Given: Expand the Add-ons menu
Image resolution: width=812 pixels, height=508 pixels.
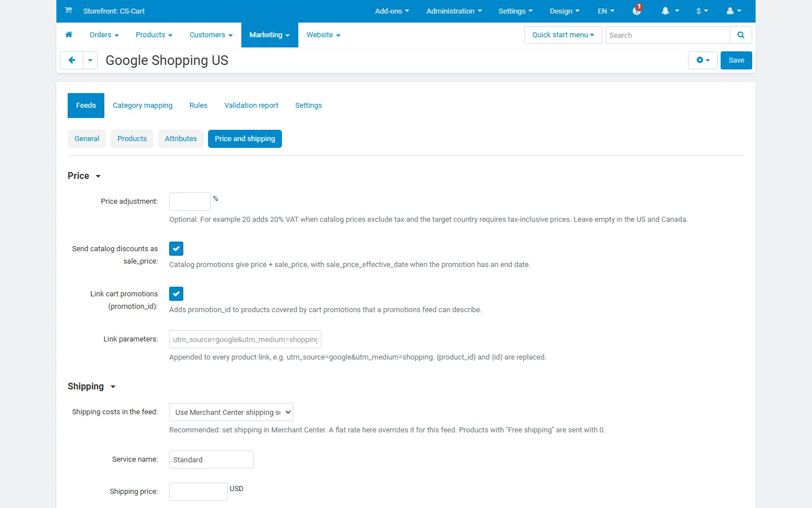Looking at the screenshot, I should point(392,11).
